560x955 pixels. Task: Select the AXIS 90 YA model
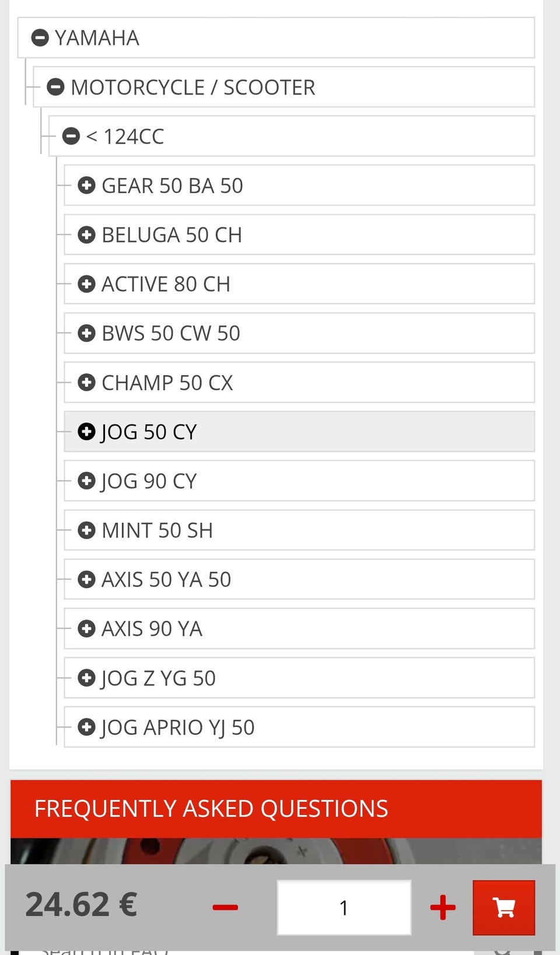click(x=152, y=629)
